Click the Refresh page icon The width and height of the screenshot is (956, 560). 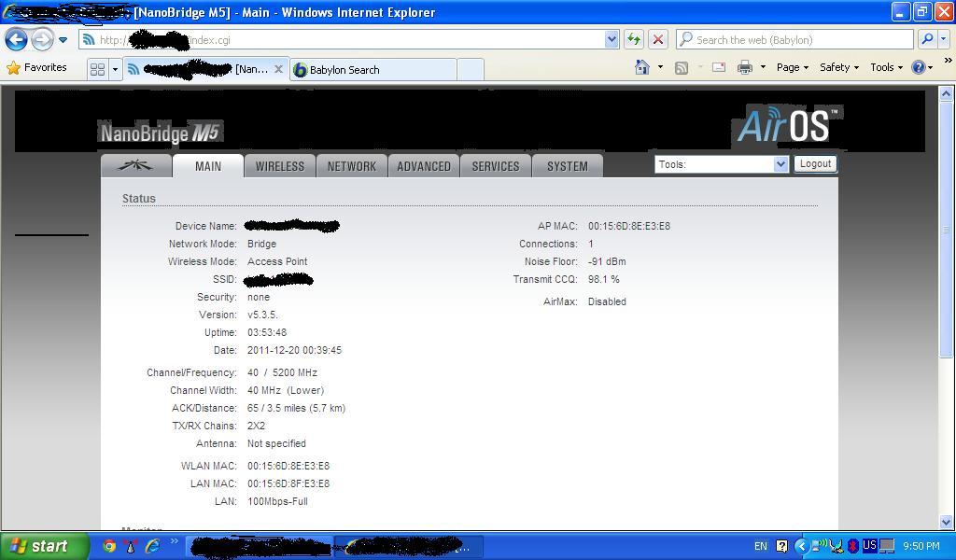[634, 39]
